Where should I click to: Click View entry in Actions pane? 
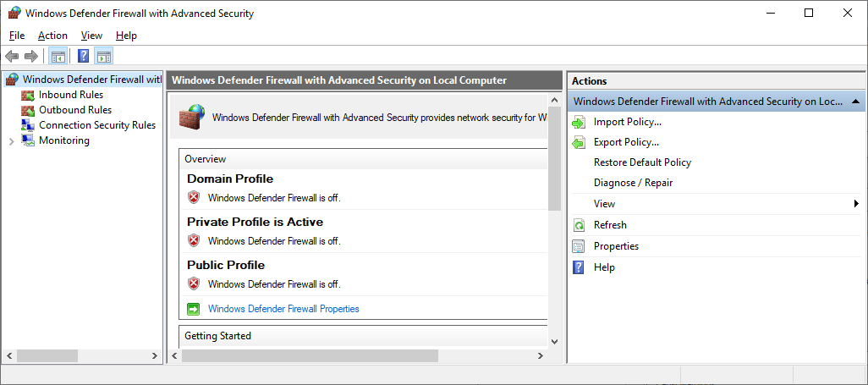coord(605,204)
